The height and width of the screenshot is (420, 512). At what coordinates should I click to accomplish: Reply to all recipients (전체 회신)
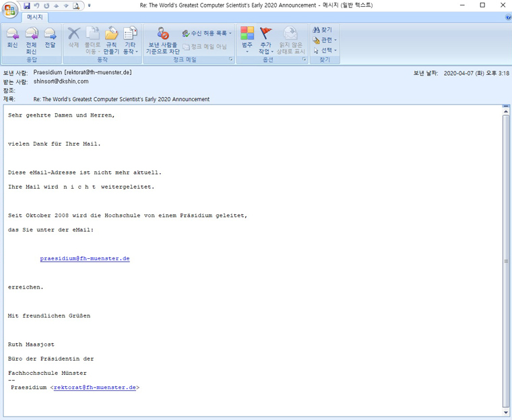(32, 40)
